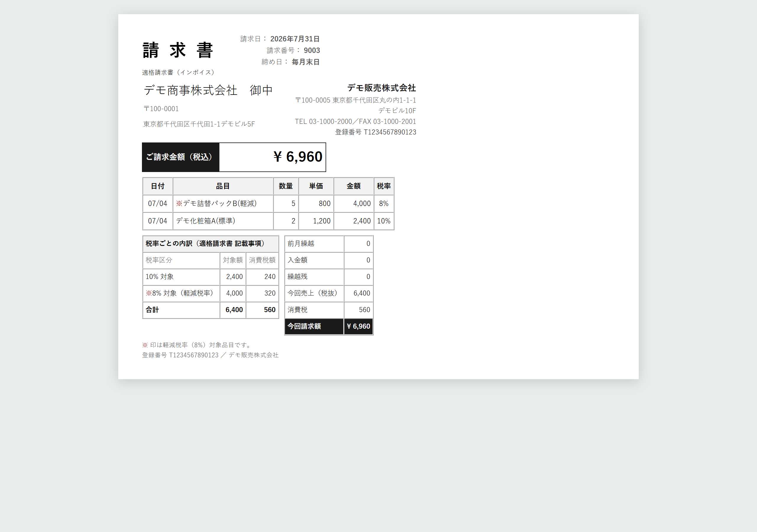Select 6,400 beside 今回売上（税抜）

click(x=358, y=293)
